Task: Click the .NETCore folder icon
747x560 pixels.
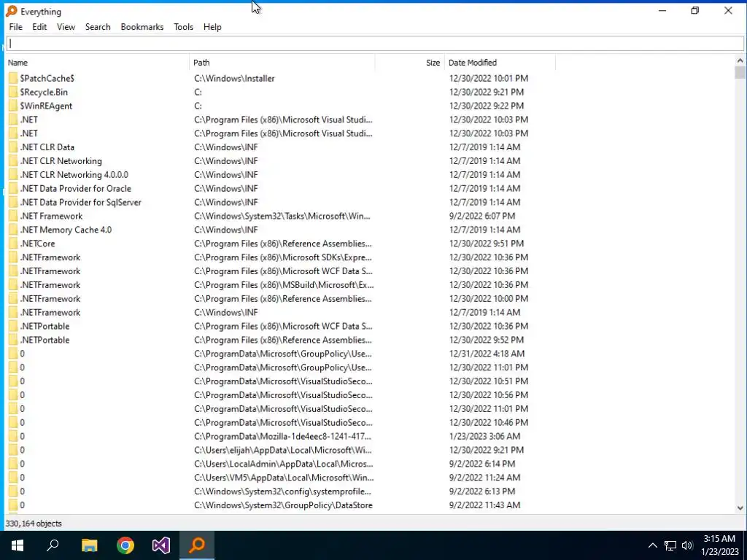Action: click(x=13, y=244)
